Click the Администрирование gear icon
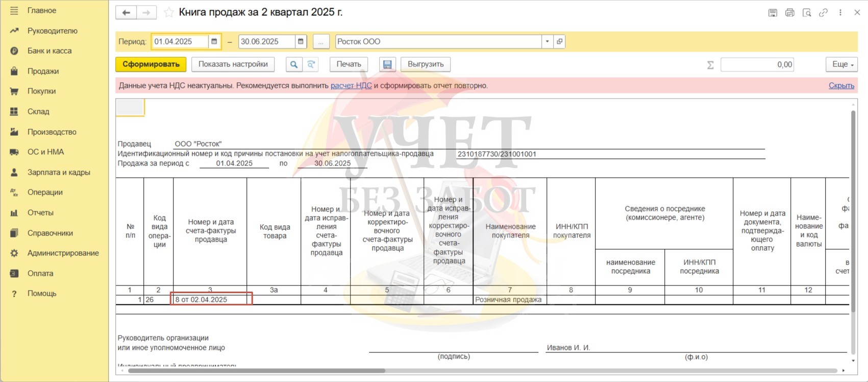Screen dimensions: 868x382 point(14,253)
